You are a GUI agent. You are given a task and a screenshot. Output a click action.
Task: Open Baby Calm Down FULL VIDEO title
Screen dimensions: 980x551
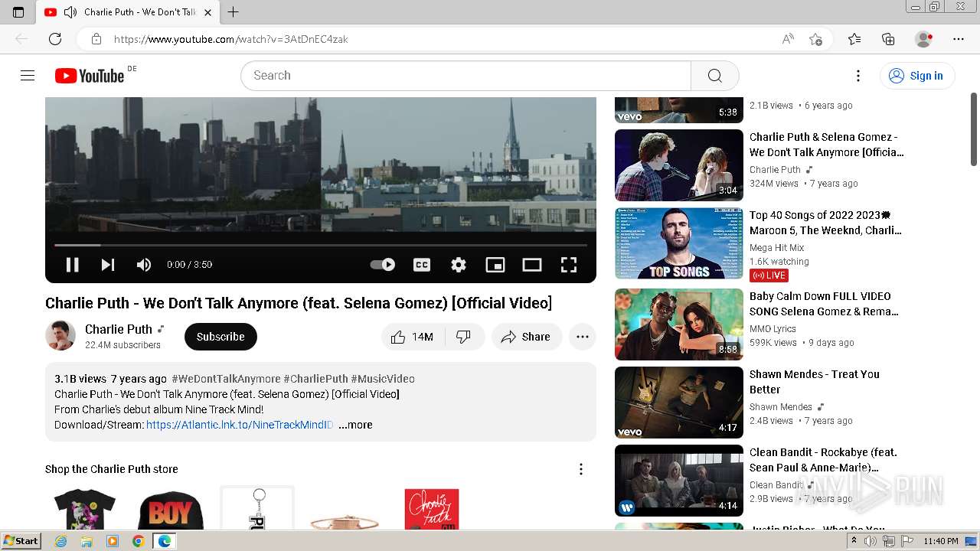(824, 304)
